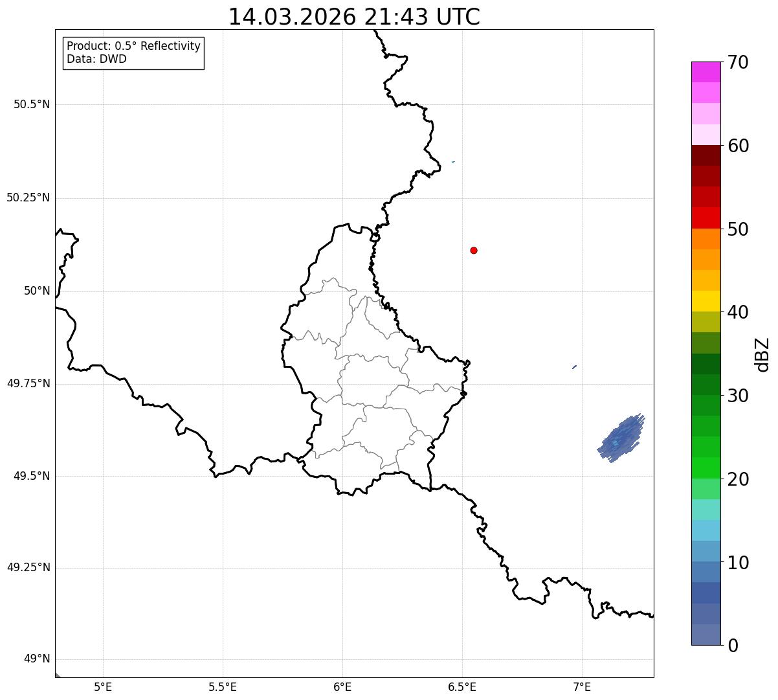778x700 pixels.
Task: Click the 49.25°N latitude tick label
Action: (28, 568)
